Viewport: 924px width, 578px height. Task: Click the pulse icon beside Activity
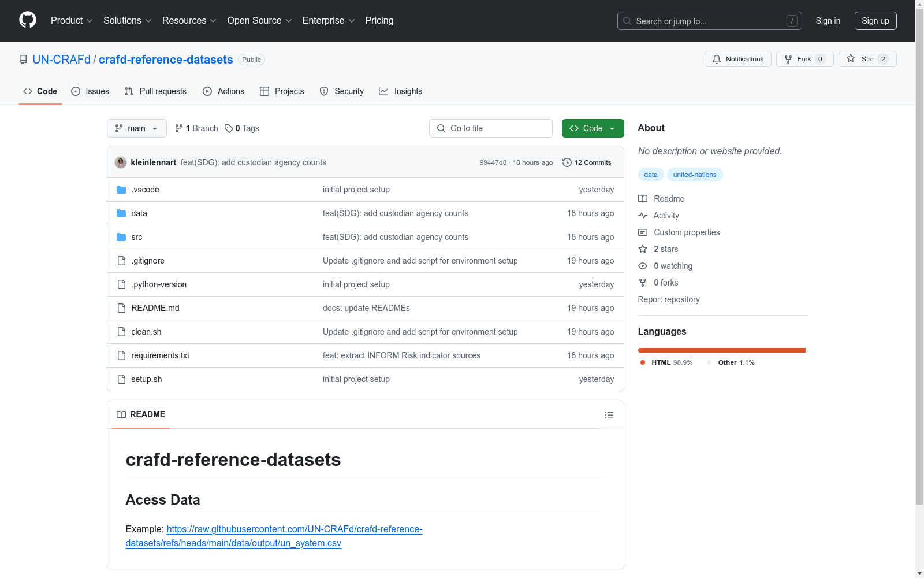click(643, 216)
